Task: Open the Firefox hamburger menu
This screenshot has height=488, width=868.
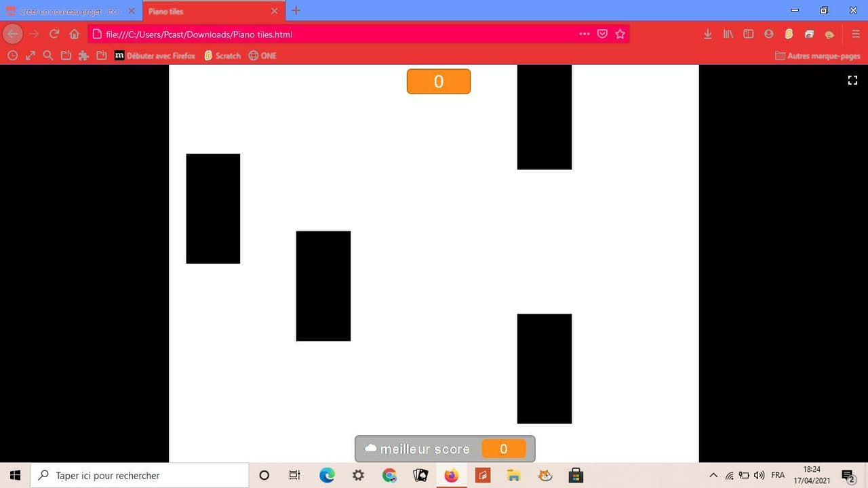Action: point(856,34)
